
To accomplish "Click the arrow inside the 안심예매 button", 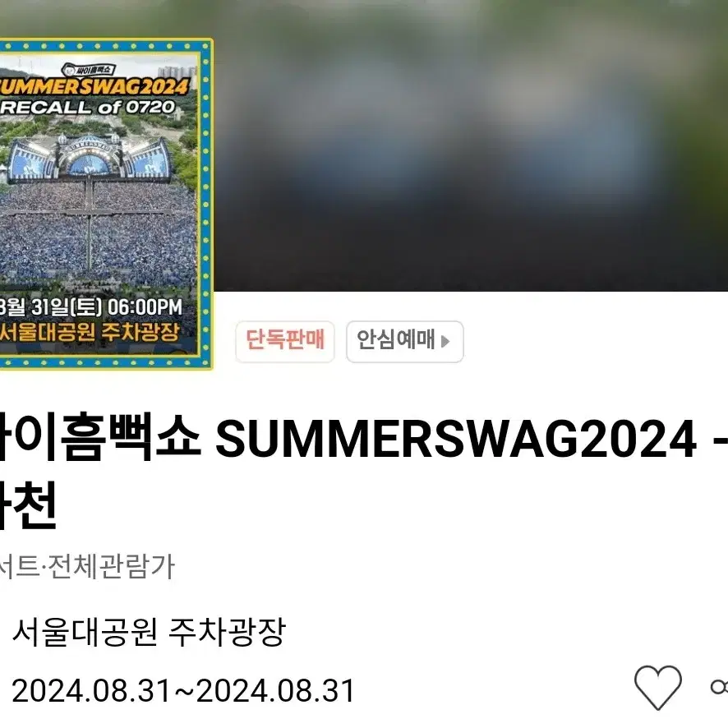I will pos(445,342).
